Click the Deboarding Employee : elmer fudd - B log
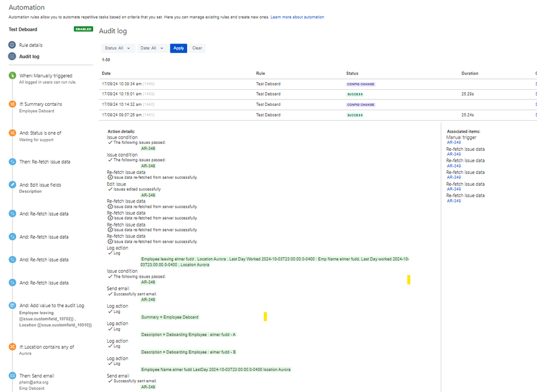This screenshot has width=537, height=392. [188, 352]
